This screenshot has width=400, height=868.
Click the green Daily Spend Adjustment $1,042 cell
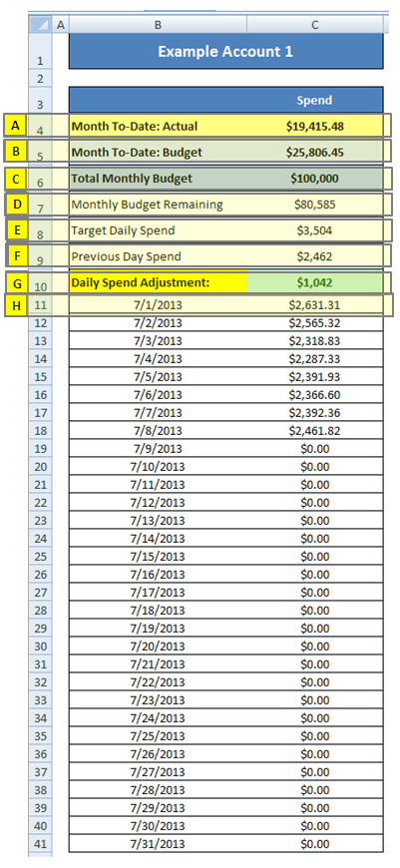(315, 282)
